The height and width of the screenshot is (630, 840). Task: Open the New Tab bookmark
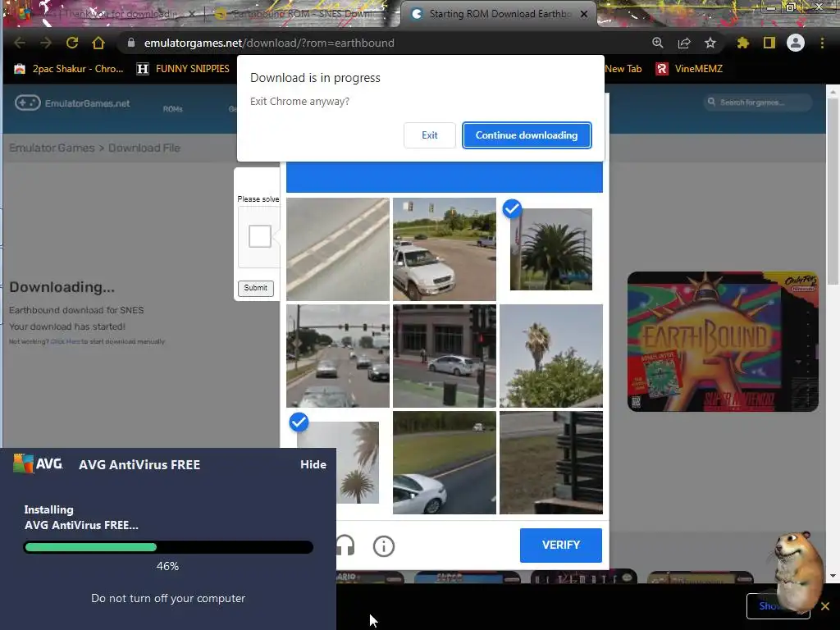tap(623, 69)
